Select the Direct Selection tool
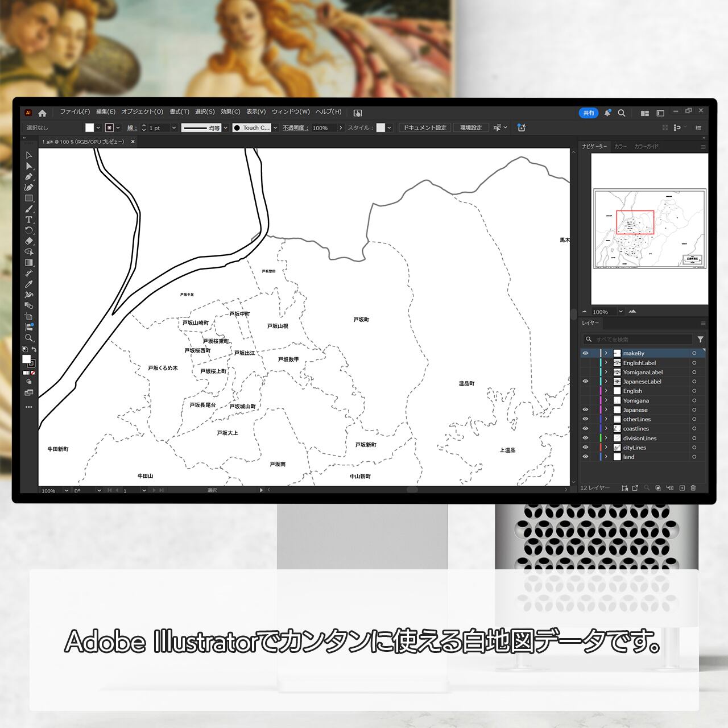 point(28,166)
